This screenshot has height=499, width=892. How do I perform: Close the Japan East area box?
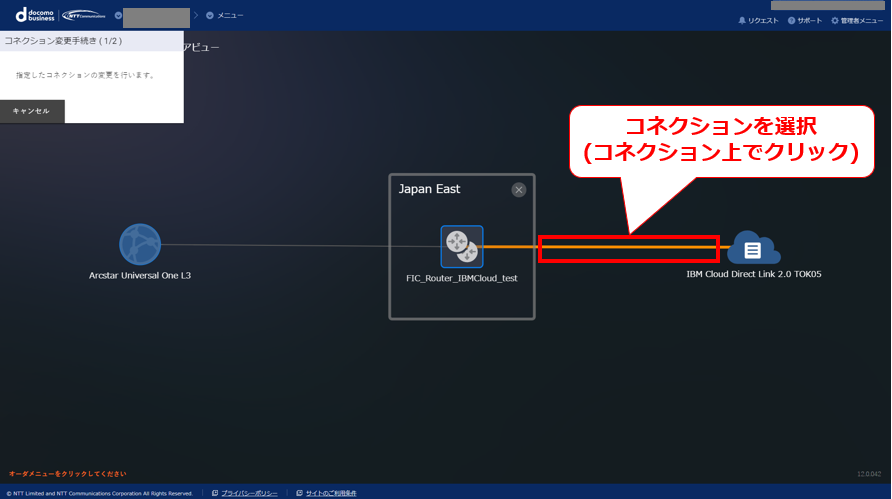tap(519, 190)
